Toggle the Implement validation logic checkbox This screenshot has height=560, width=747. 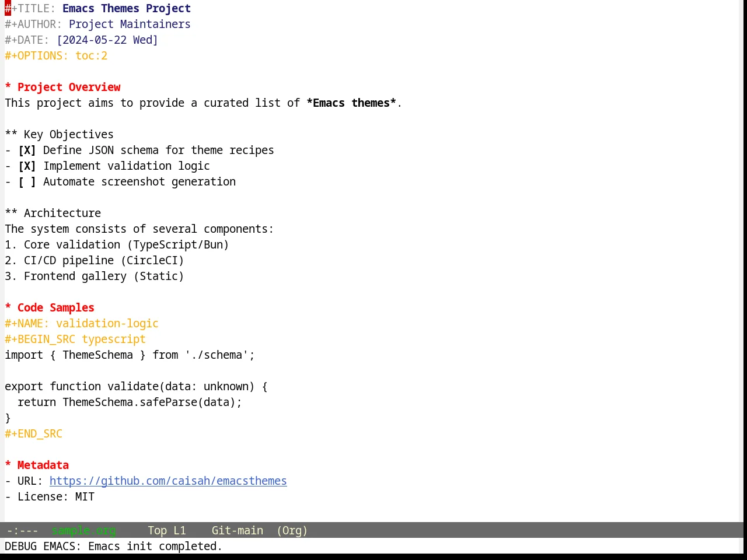(x=27, y=166)
